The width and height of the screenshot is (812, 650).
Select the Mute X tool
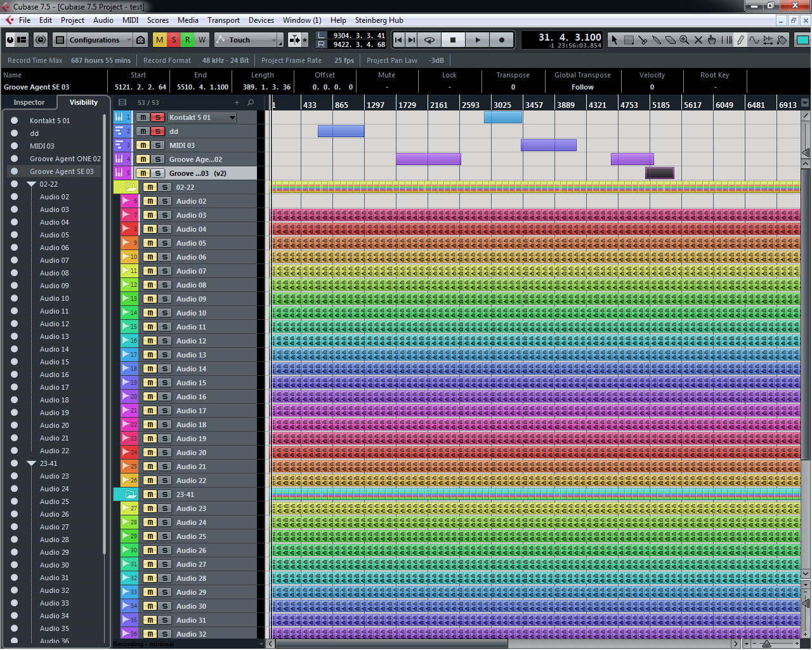pos(698,40)
